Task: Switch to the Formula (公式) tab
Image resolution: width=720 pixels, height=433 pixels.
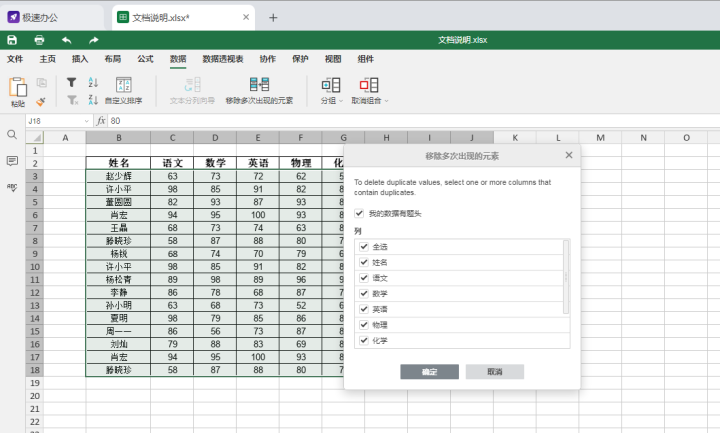Action: (145, 59)
